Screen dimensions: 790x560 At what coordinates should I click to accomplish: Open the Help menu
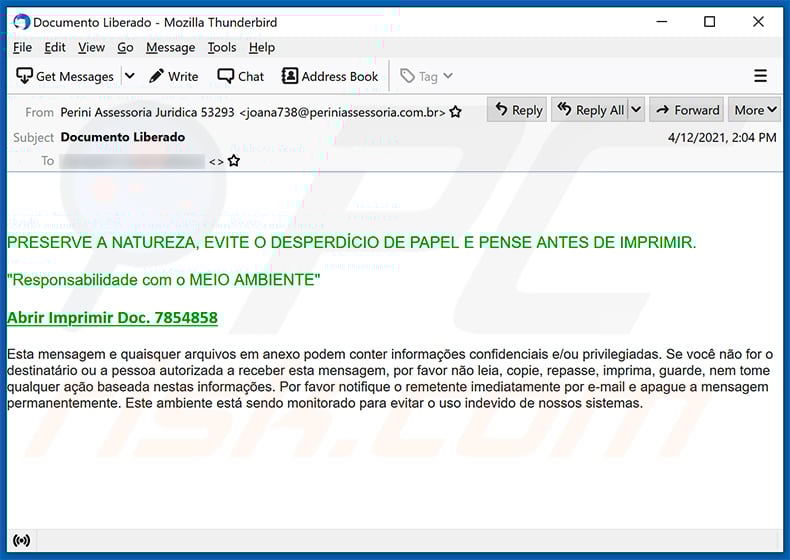[261, 47]
